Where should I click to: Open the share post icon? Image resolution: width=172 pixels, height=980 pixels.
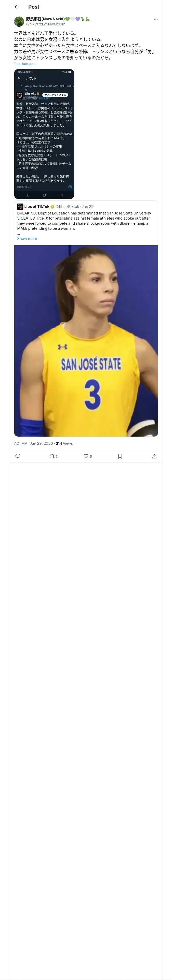click(154, 456)
